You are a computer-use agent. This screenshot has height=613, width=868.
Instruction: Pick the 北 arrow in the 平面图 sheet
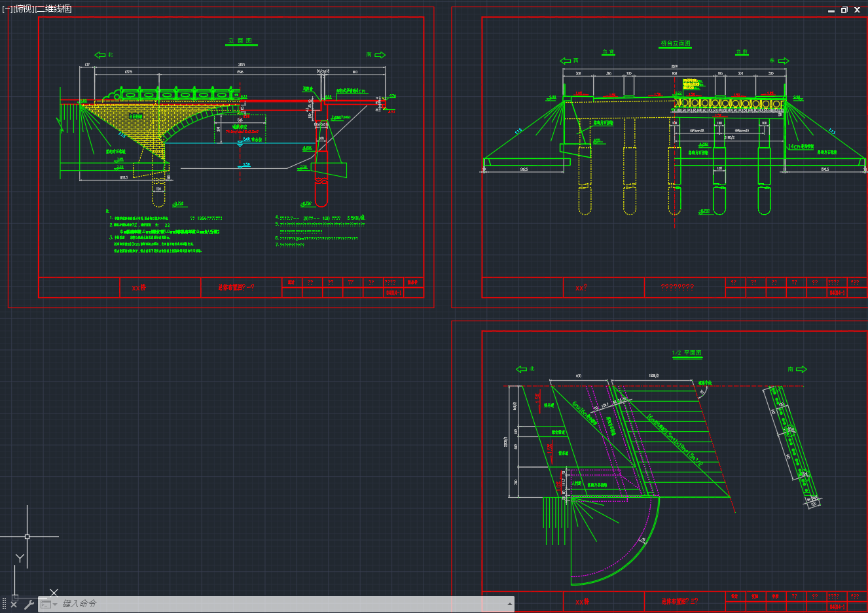point(521,369)
